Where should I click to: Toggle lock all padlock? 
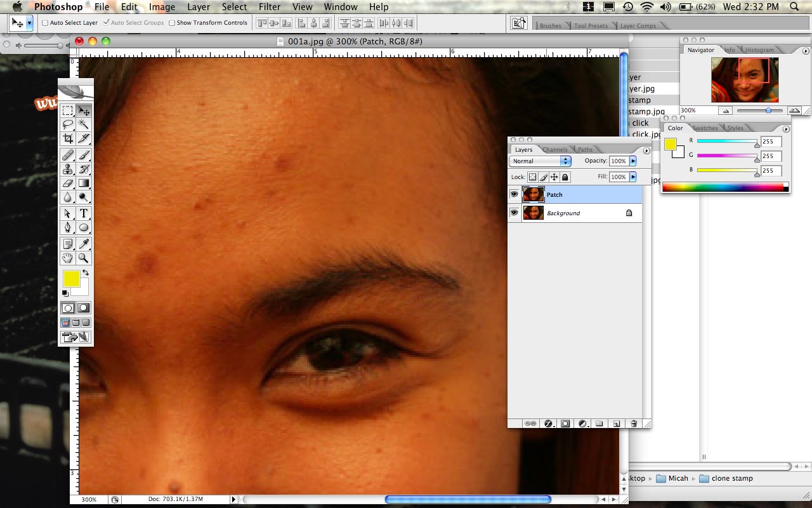coord(565,177)
